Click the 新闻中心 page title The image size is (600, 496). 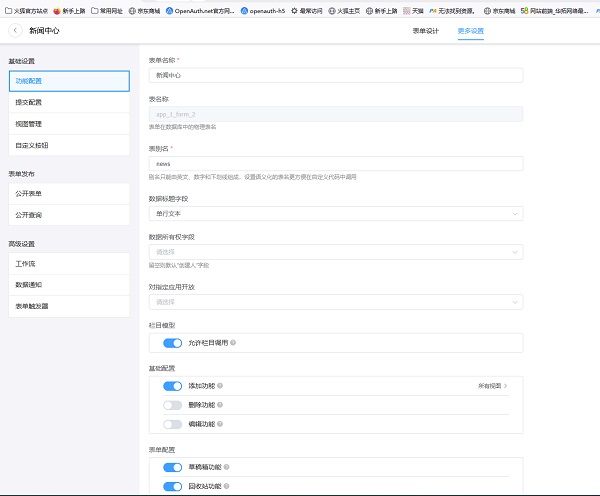pos(44,31)
